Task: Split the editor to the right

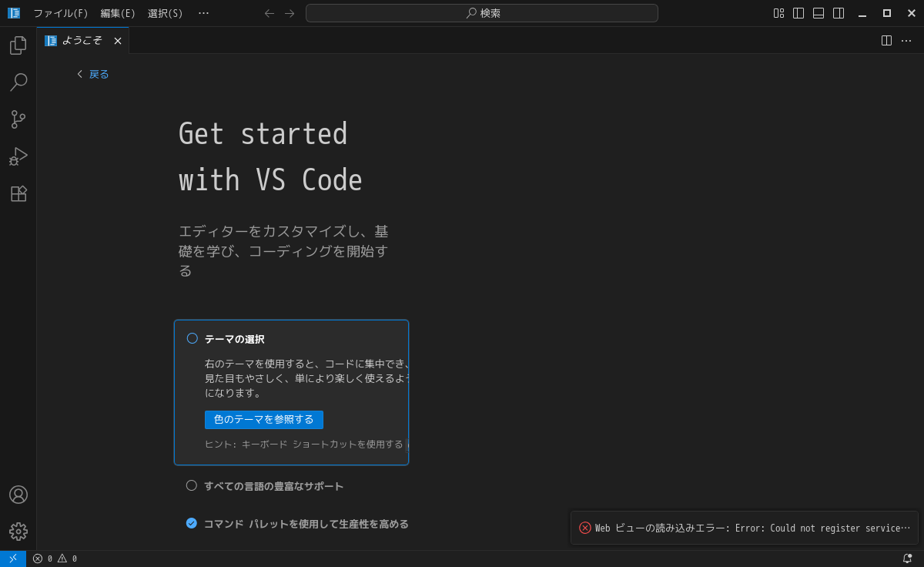Action: pos(886,41)
